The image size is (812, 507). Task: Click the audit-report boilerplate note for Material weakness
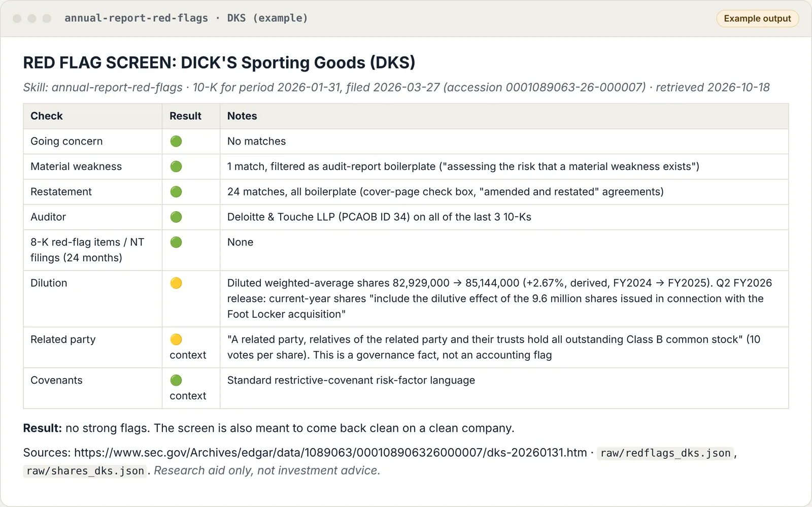pos(463,166)
